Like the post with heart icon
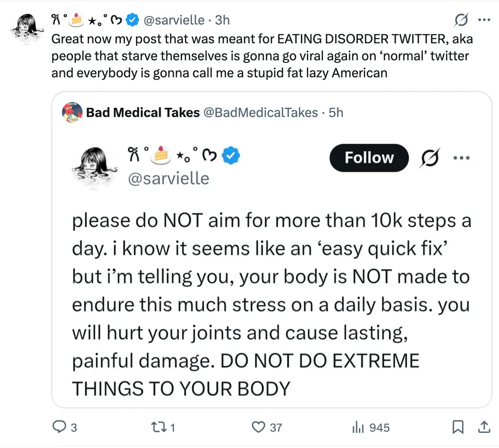This screenshot has height=448, width=499. pyautogui.click(x=258, y=427)
